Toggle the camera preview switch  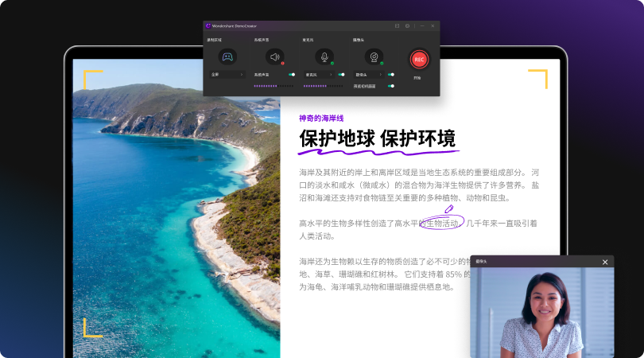(x=391, y=86)
